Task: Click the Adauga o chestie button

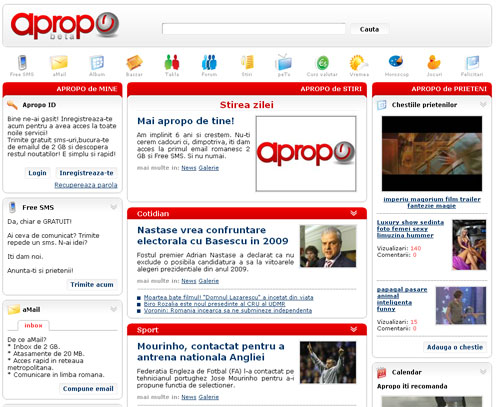Action: pos(455,347)
